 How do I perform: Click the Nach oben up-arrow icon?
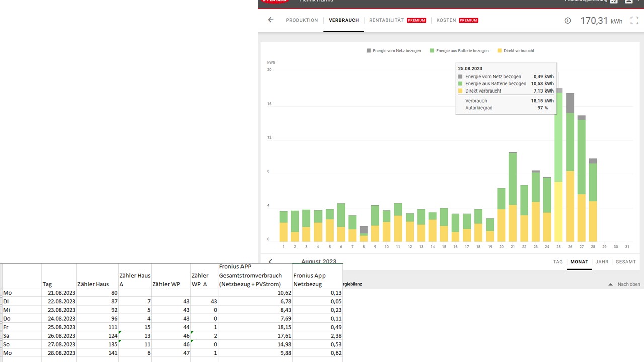pyautogui.click(x=610, y=284)
